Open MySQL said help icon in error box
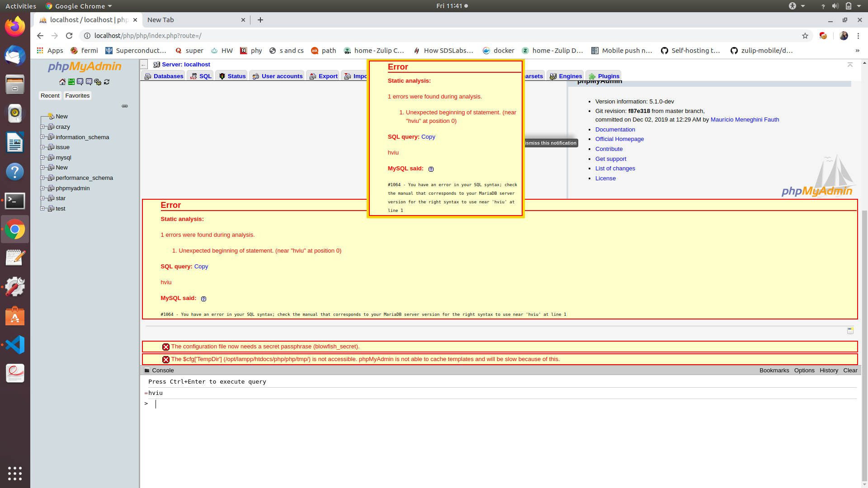This screenshot has width=868, height=488. pos(203,299)
